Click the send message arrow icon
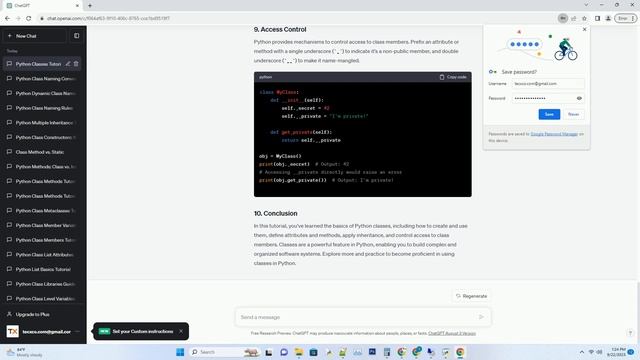 pyautogui.click(x=481, y=317)
